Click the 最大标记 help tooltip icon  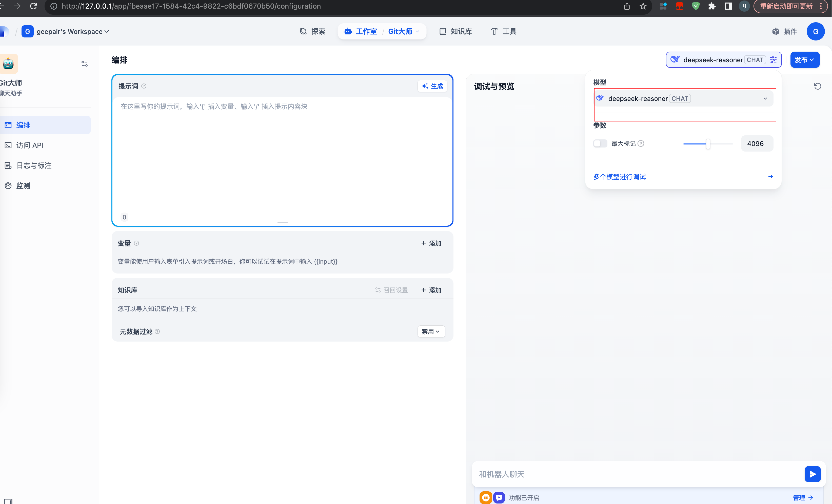coord(641,143)
